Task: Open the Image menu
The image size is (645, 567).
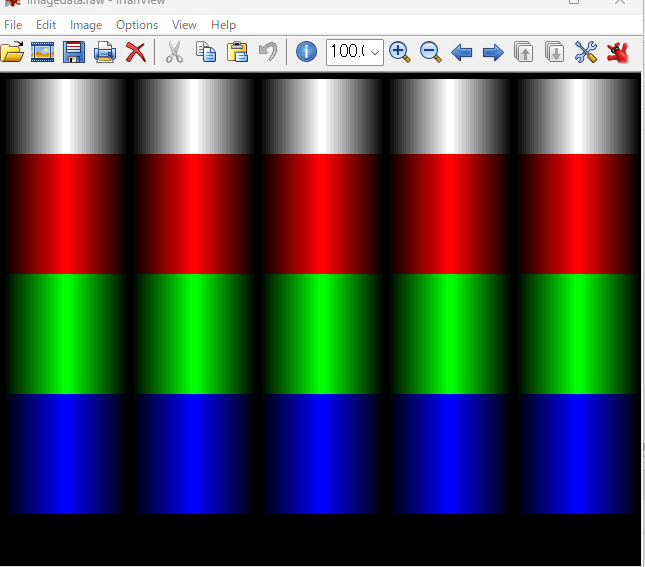Action: tap(86, 25)
